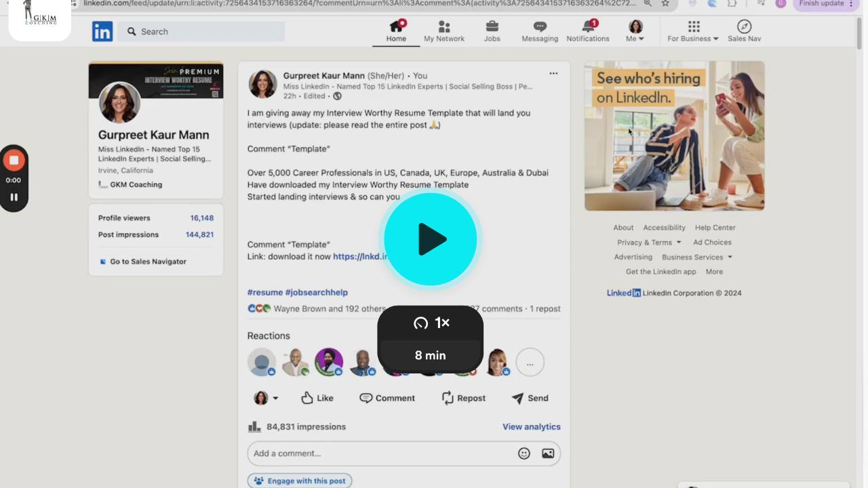
Task: Go to Sales Navigator from sidebar
Action: click(x=143, y=262)
